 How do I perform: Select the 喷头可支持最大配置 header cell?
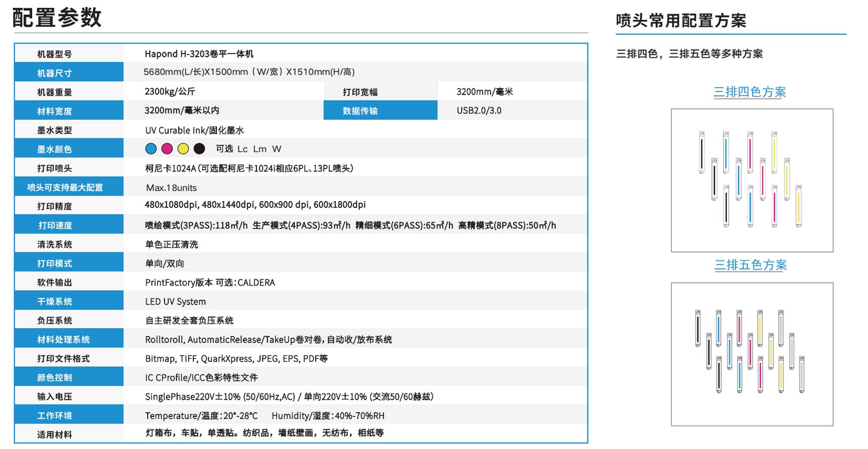coord(65,188)
